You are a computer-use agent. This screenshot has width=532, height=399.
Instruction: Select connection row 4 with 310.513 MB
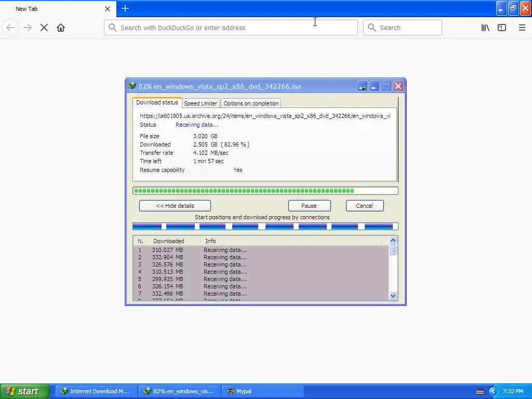(x=261, y=272)
